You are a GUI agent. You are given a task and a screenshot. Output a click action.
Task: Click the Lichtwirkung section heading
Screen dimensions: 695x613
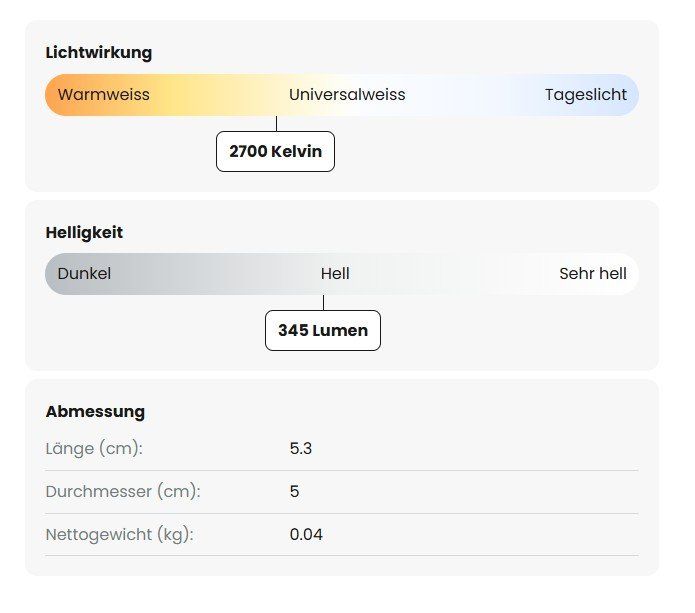99,53
